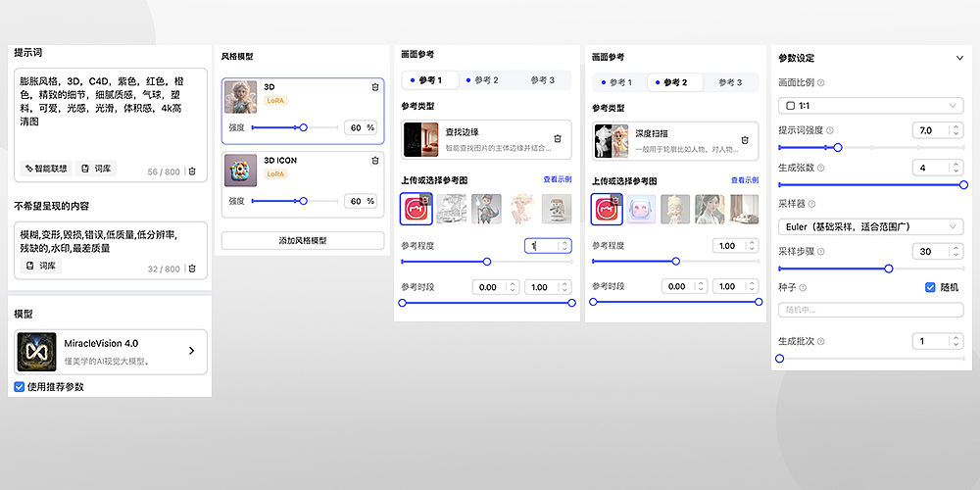Image resolution: width=980 pixels, height=490 pixels.
Task: Open info icon next to 种子
Action: 803,288
